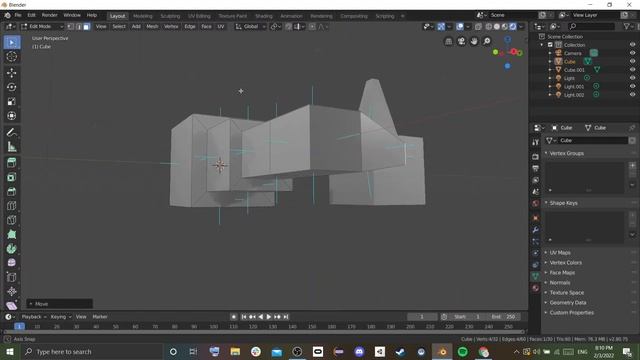Toggle orthographic grid view icon
Image resolution: width=640 pixels, height=360 pixels.
[449, 41]
